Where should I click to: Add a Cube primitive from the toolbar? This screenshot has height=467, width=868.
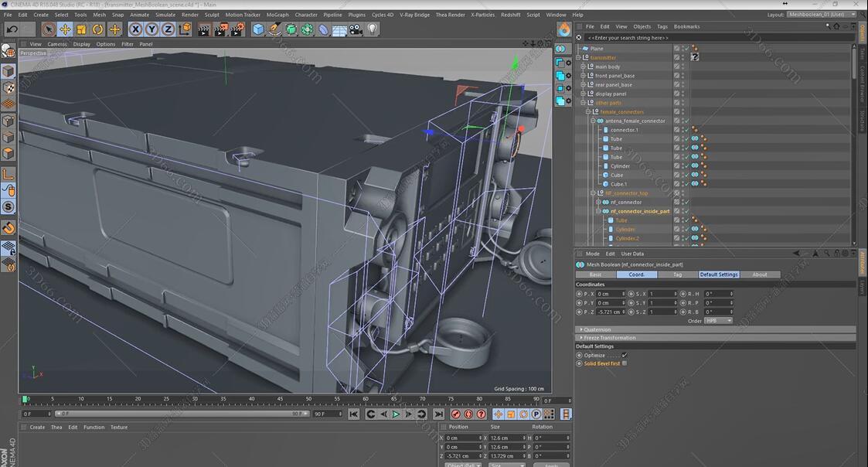coord(258,29)
